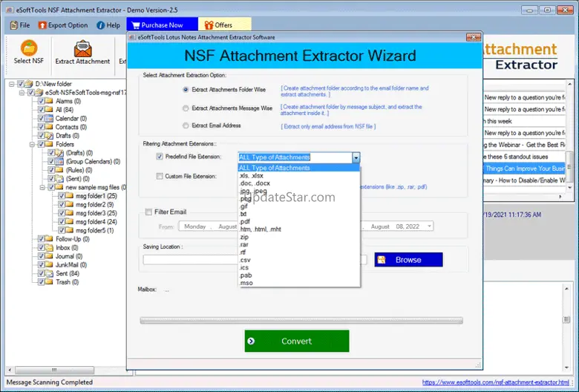This screenshot has height=392, width=579.
Task: Click the Drafts folder icon
Action: 49,136
